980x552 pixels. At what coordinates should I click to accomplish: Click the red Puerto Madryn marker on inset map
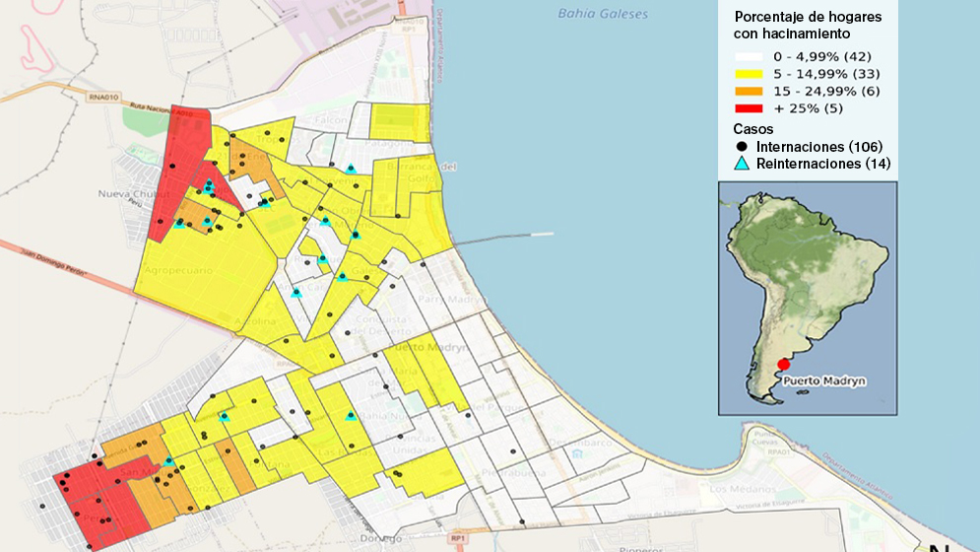tap(784, 364)
